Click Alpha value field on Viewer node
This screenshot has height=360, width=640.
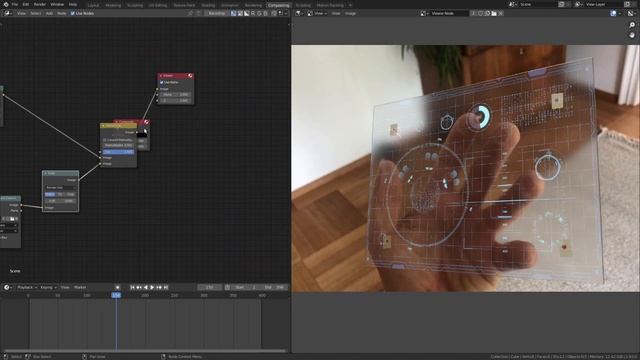coord(176,95)
